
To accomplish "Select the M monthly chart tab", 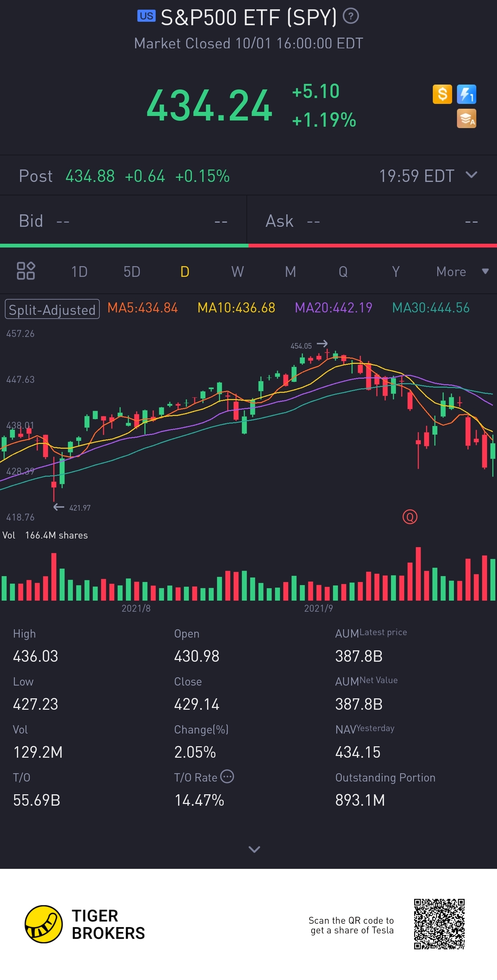I will click(x=291, y=272).
